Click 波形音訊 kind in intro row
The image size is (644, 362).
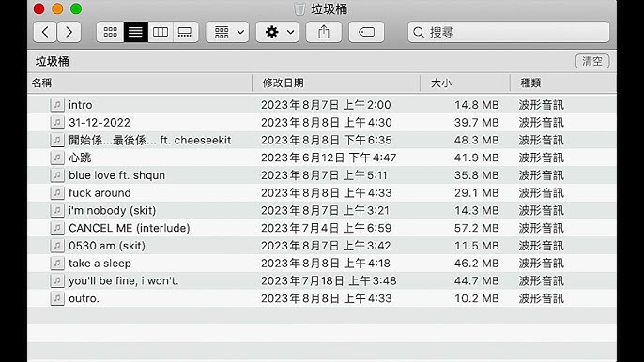pyautogui.click(x=542, y=105)
